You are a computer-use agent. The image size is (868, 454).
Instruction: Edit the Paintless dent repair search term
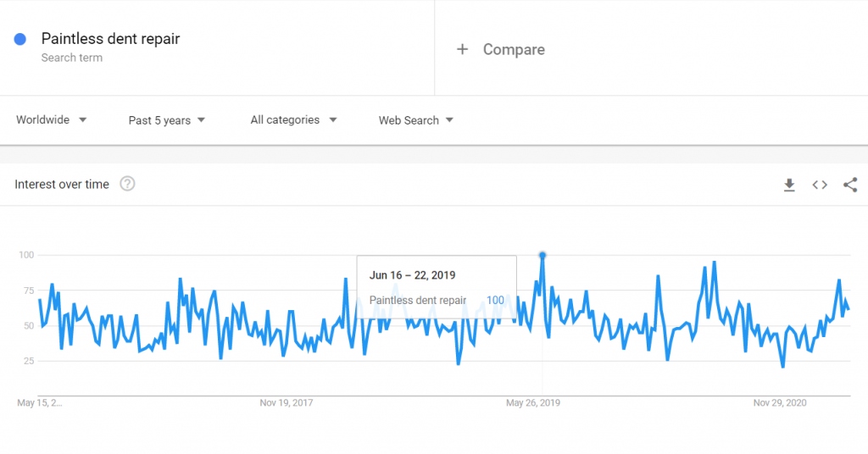[111, 39]
